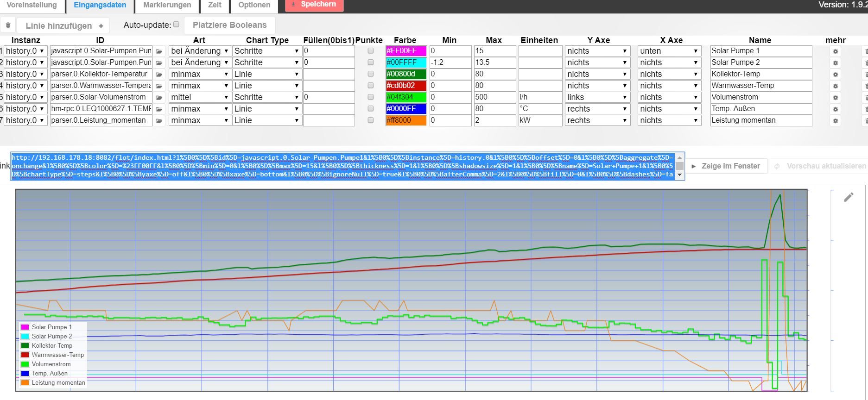Enable Punkte checkbox for Volumenstrom
Screen dimensions: 868x400
(x=370, y=97)
